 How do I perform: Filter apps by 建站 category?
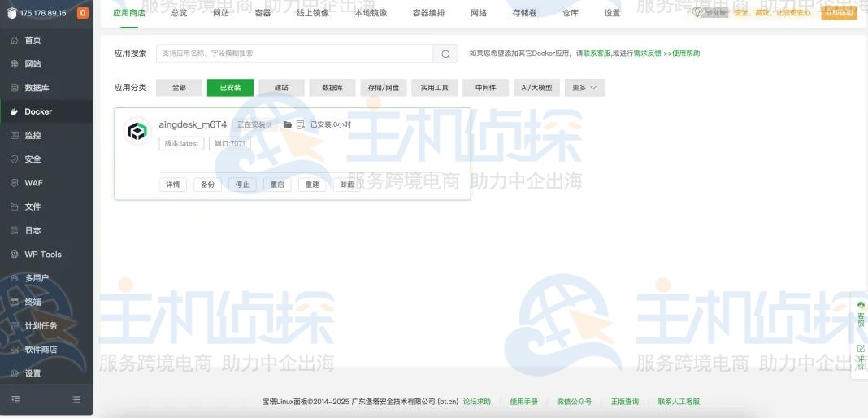281,88
